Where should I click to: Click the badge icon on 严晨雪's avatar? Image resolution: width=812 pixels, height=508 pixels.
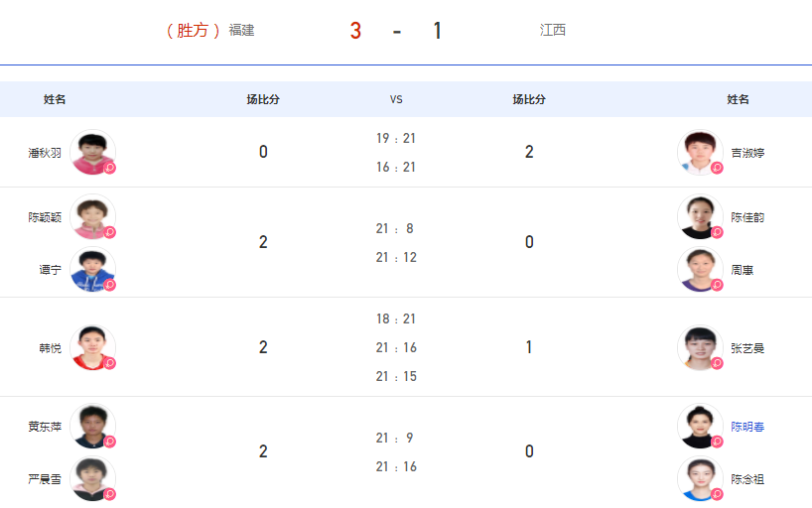pos(110,494)
